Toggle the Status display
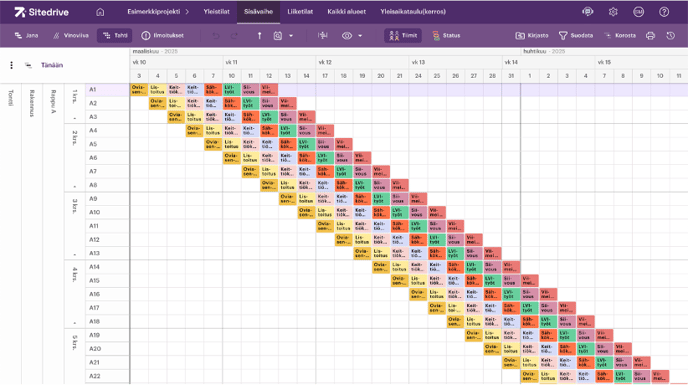 (x=446, y=36)
